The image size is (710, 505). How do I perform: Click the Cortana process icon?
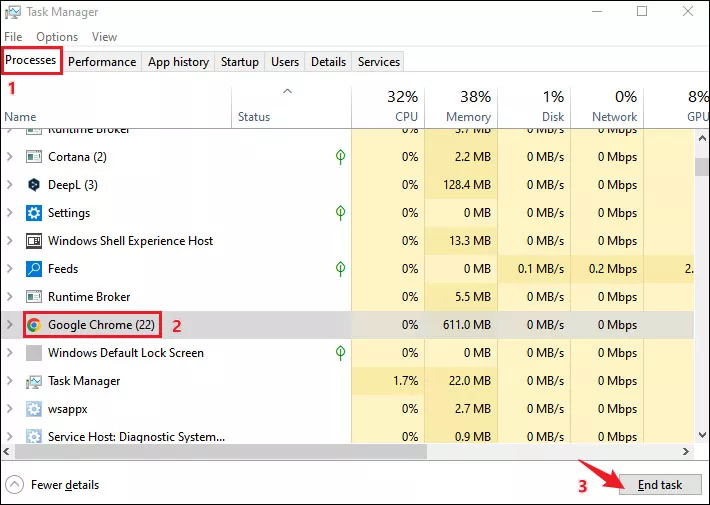tap(34, 157)
